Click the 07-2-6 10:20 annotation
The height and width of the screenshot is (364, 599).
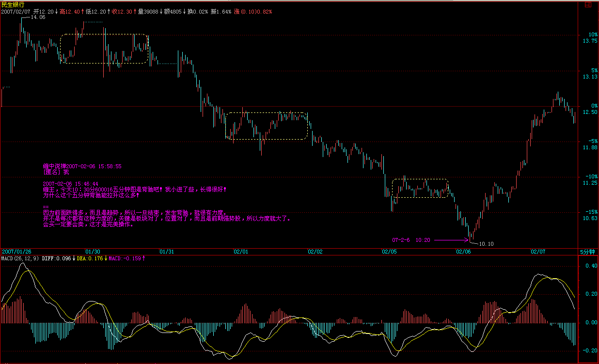(411, 239)
